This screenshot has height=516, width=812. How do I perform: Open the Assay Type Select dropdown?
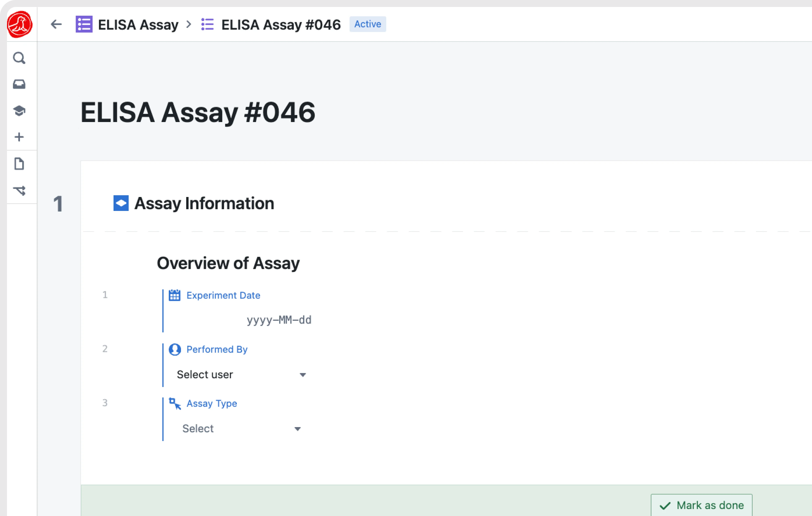241,429
